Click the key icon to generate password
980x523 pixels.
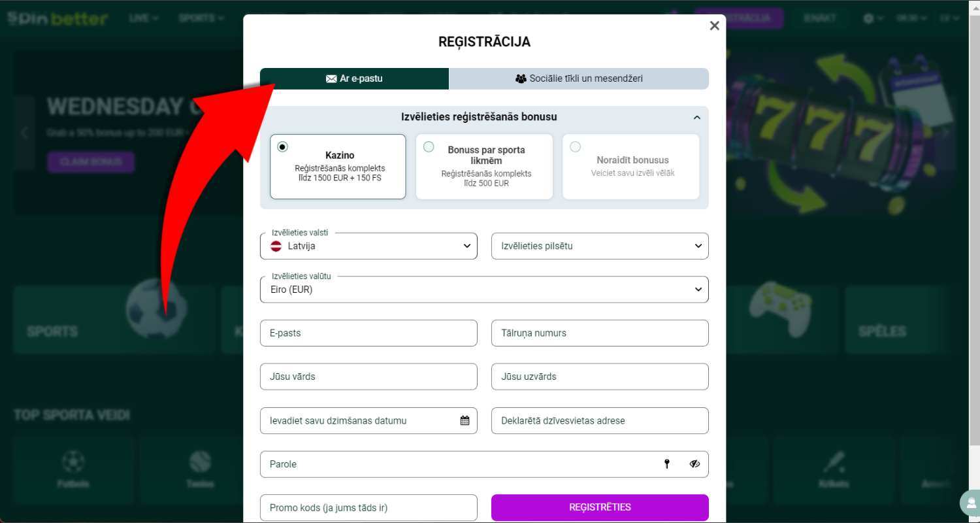[667, 464]
